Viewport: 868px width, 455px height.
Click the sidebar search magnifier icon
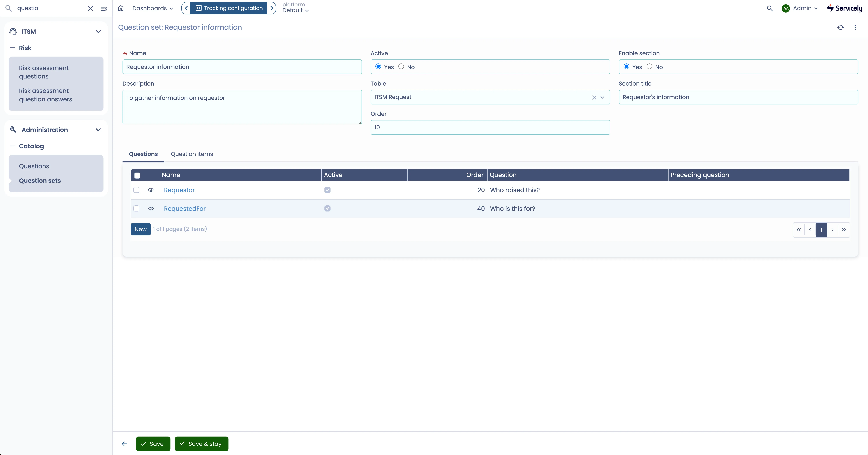pos(9,8)
